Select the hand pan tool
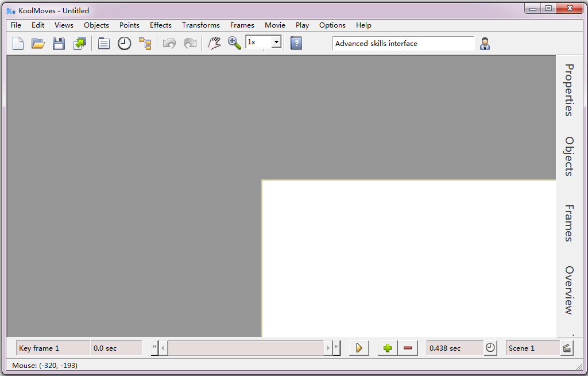This screenshot has width=588, height=376. 214,44
